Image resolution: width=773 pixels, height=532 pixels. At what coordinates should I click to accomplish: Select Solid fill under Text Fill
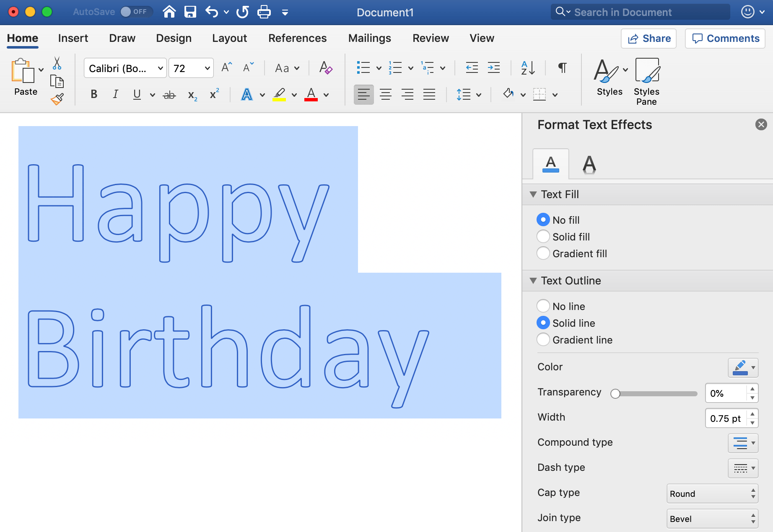543,236
